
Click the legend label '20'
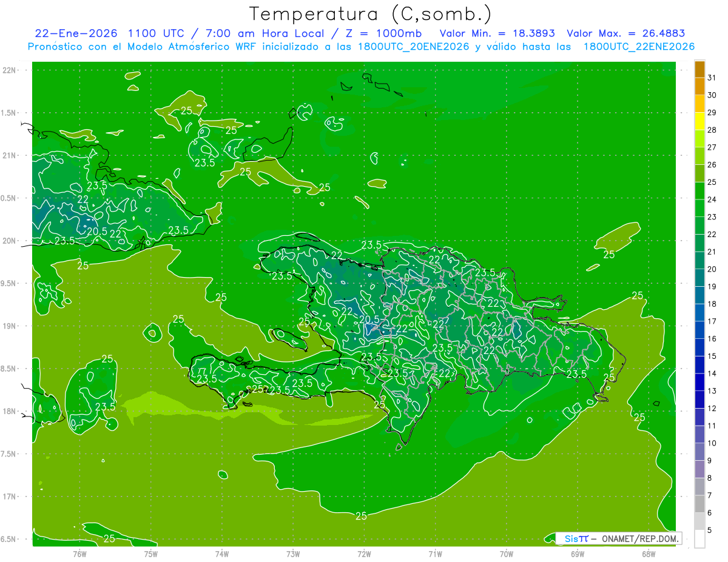[712, 269]
